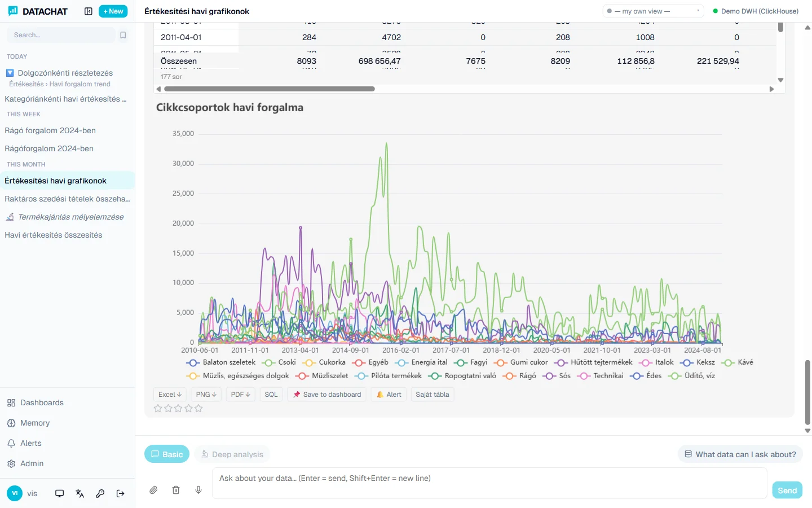Click the page vertical scrollbar thumb
The image size is (812, 508).
point(807,392)
